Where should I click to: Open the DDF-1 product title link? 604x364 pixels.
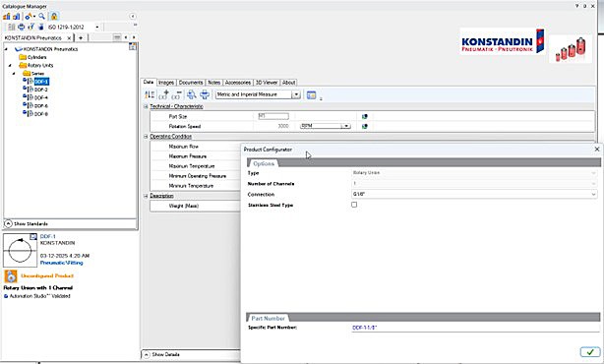click(x=48, y=236)
